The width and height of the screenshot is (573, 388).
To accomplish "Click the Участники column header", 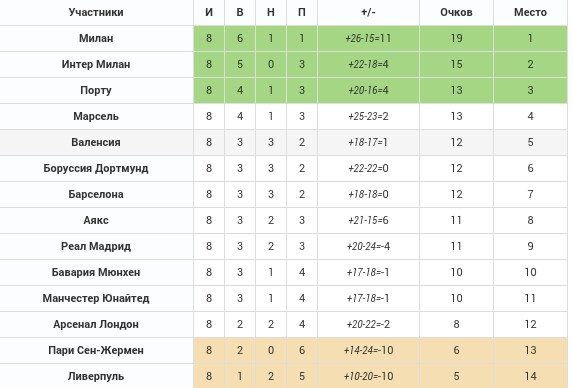I will coord(96,12).
